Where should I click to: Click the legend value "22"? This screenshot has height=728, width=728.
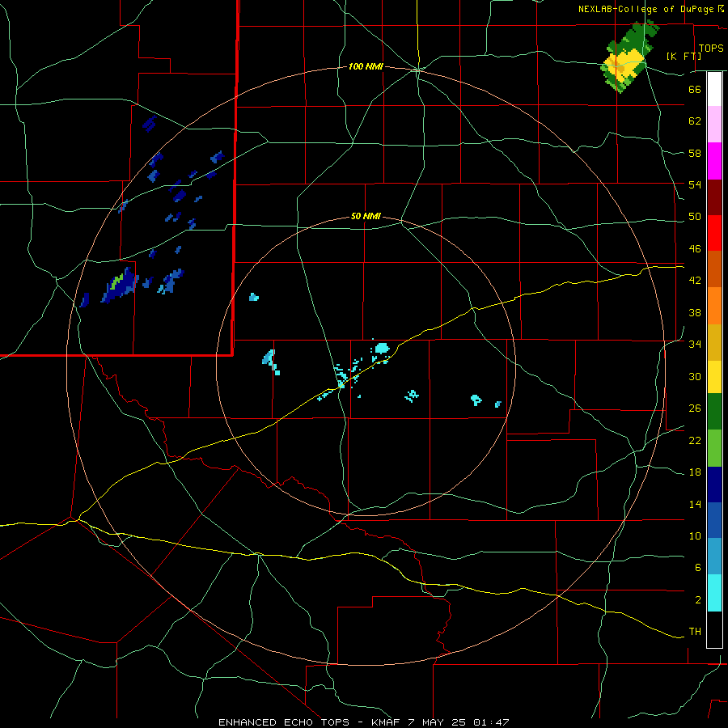click(x=695, y=440)
